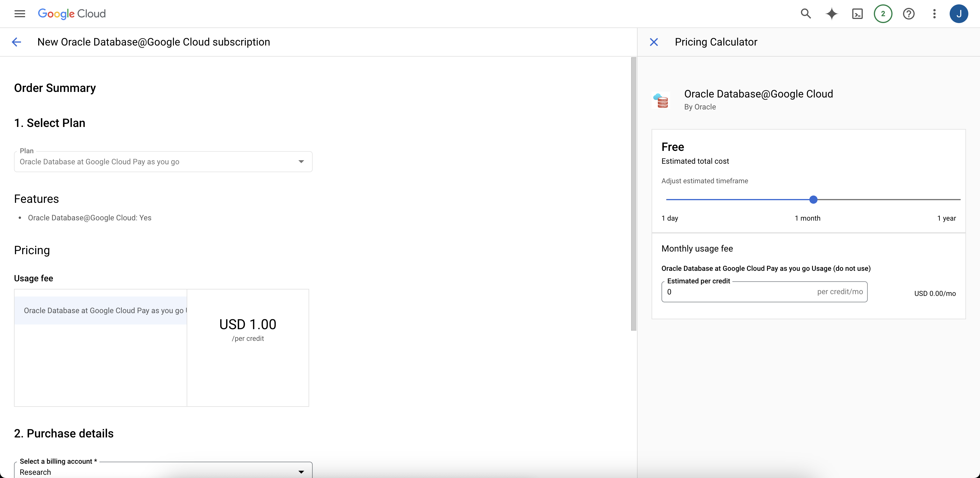Viewport: 980px width, 478px height.
Task: Open the help icon in the top bar
Action: coord(909,14)
